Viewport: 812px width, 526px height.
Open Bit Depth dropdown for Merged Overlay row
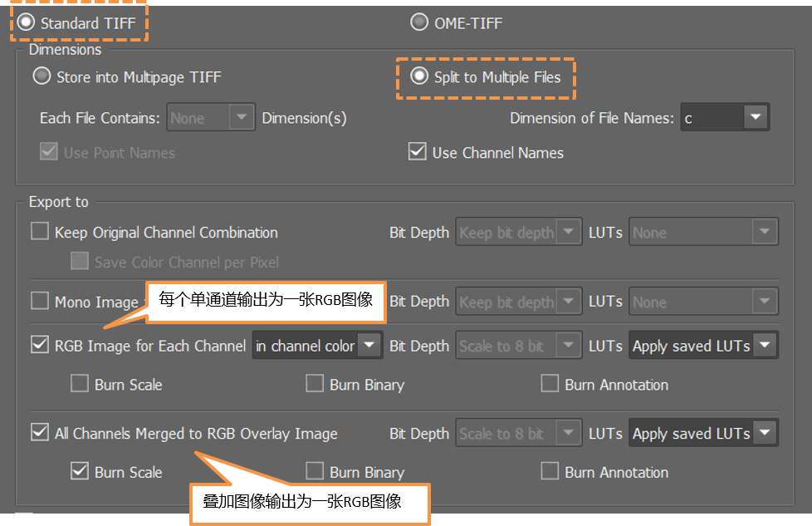pyautogui.click(x=519, y=433)
